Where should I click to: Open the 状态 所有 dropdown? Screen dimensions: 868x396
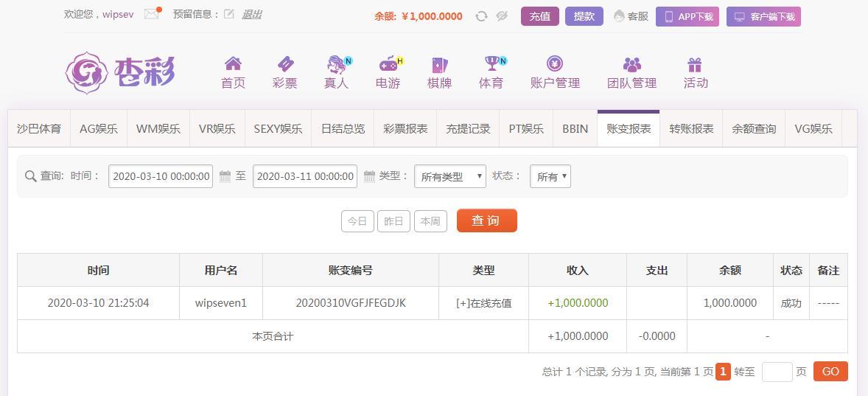[550, 176]
